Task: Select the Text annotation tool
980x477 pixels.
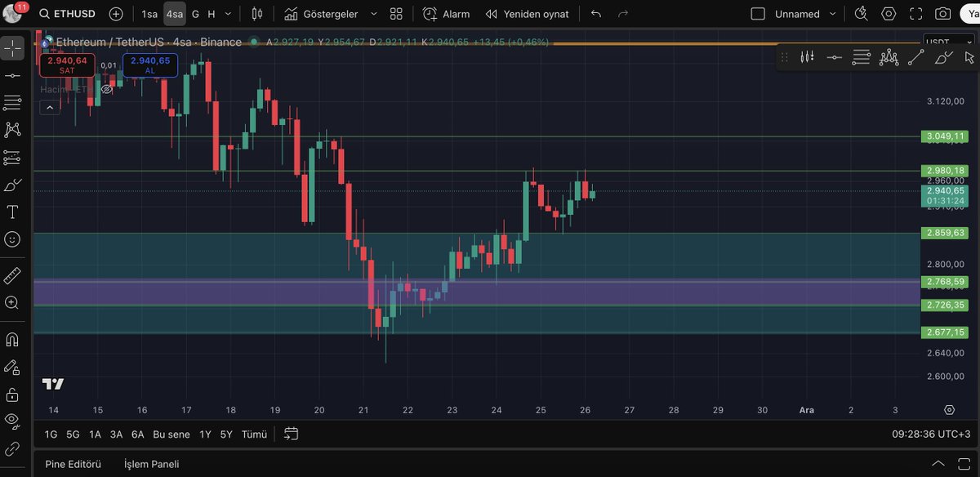Action: (12, 212)
